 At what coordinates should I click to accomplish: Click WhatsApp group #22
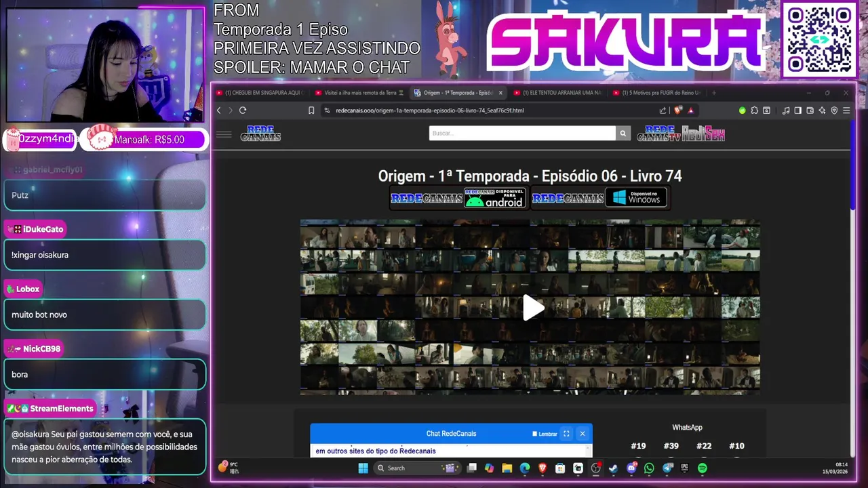click(704, 446)
